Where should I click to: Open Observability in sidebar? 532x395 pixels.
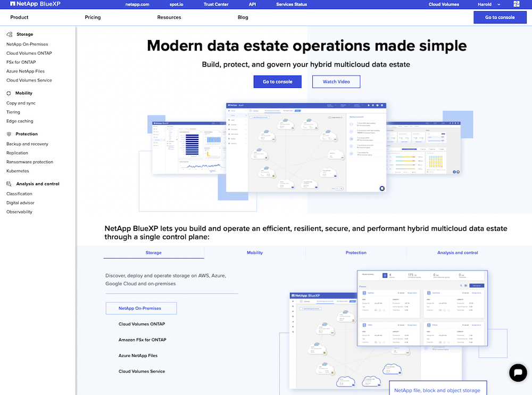tap(19, 211)
